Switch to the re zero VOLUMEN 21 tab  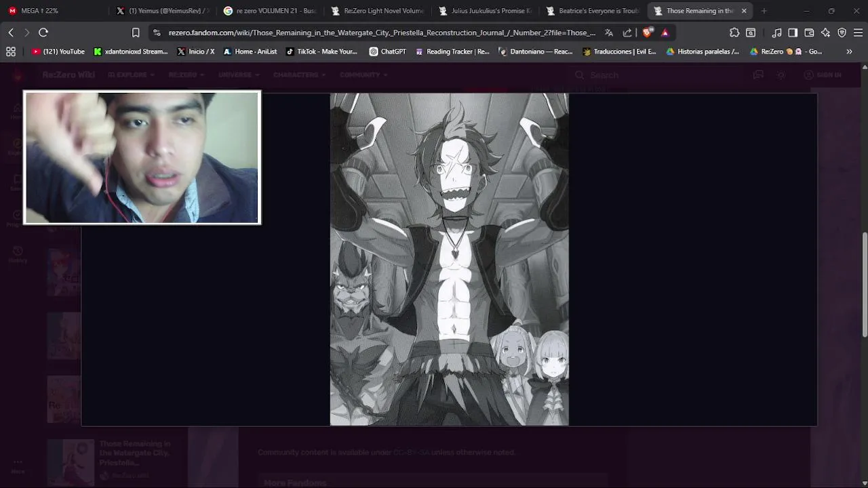(270, 11)
